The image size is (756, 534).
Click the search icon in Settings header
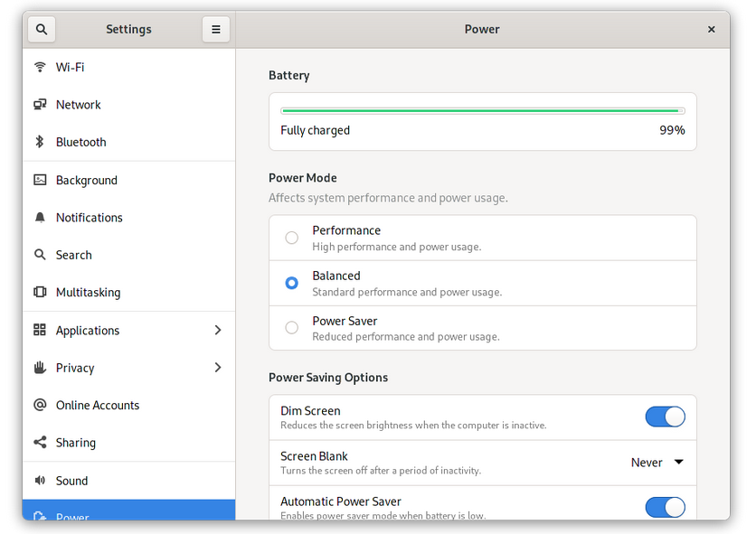pos(42,29)
